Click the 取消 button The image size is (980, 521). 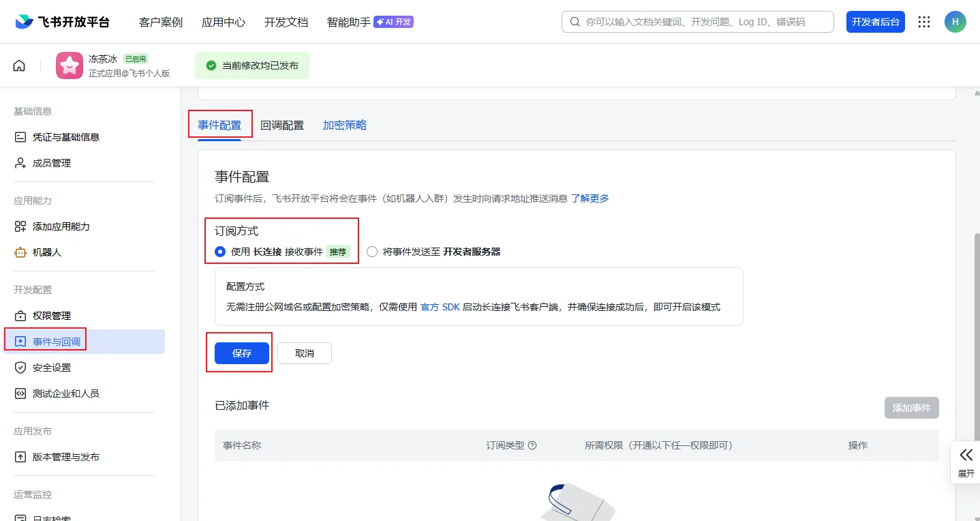(x=305, y=353)
